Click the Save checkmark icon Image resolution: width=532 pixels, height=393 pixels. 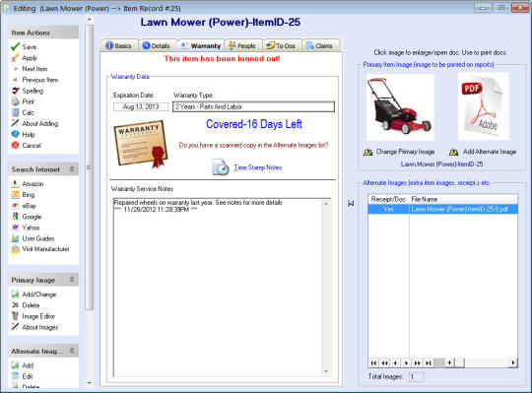tap(15, 47)
